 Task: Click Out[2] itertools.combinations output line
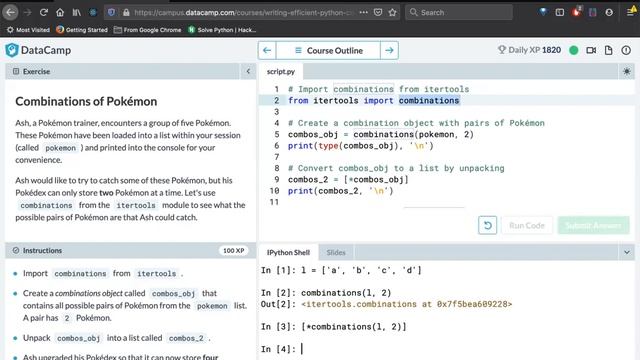point(387,304)
